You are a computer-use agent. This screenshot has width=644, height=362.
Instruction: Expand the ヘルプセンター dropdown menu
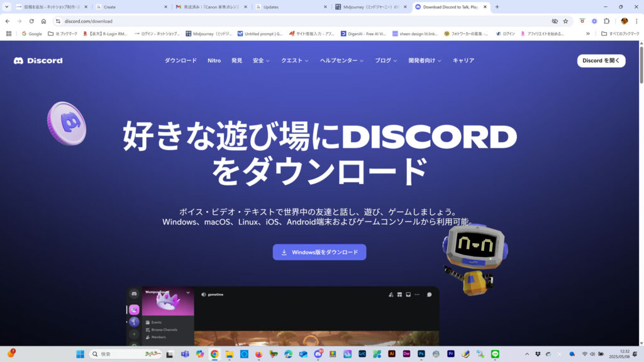pos(341,61)
